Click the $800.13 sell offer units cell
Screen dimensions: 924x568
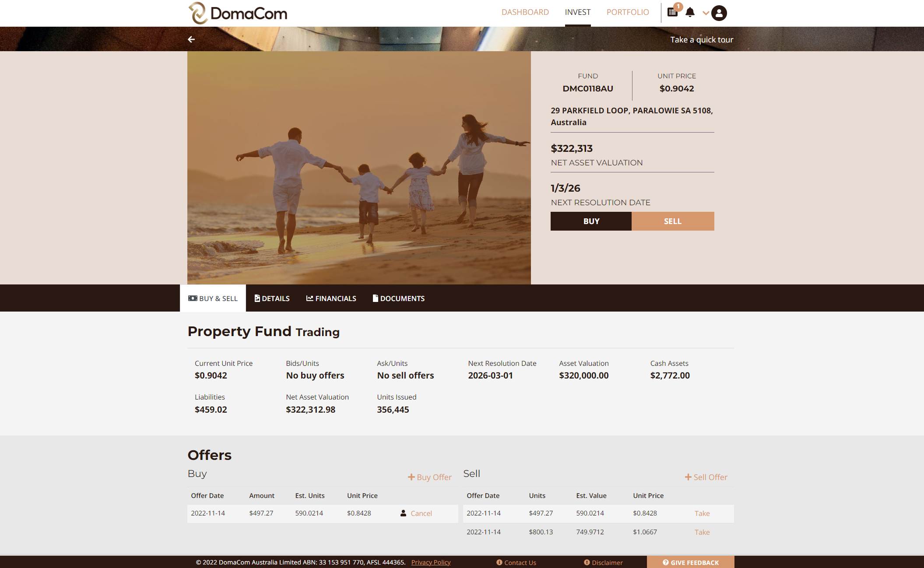click(541, 532)
